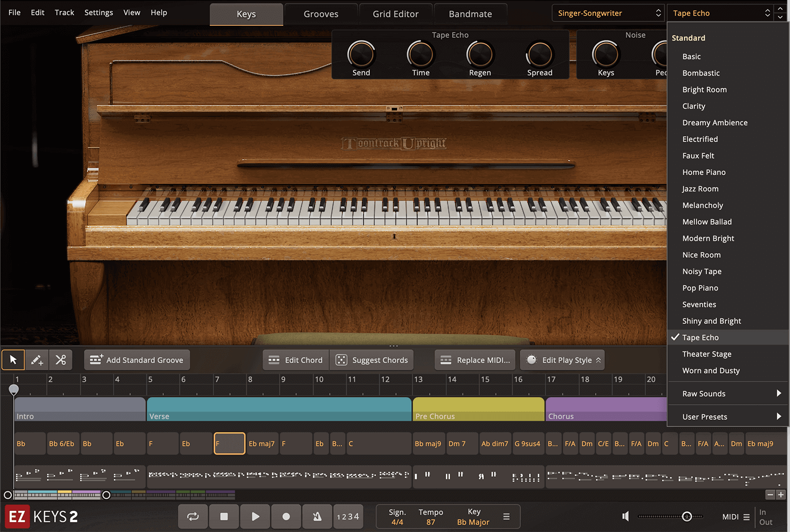Open the View menu
790x532 pixels.
[x=132, y=13]
